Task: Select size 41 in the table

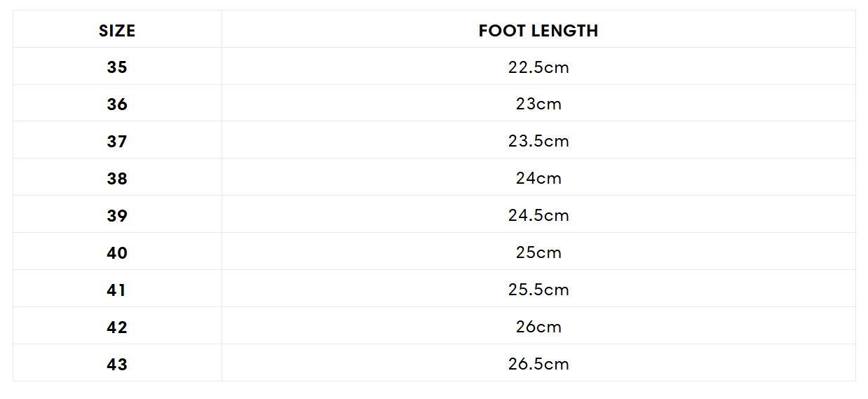Action: point(117,290)
